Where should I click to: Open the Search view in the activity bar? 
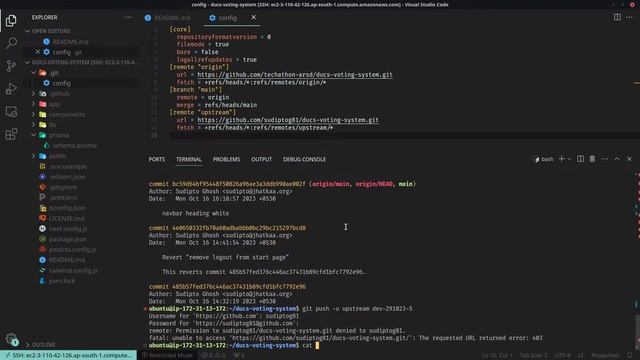click(x=11, y=43)
